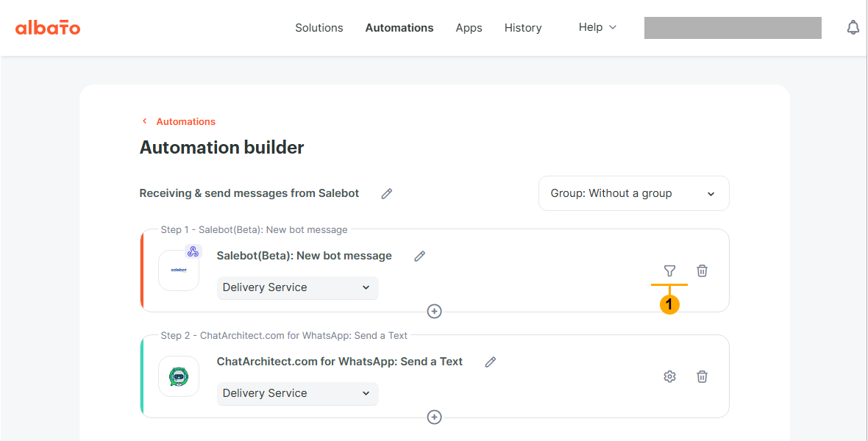Expand the Help dropdown menu

coord(597,27)
